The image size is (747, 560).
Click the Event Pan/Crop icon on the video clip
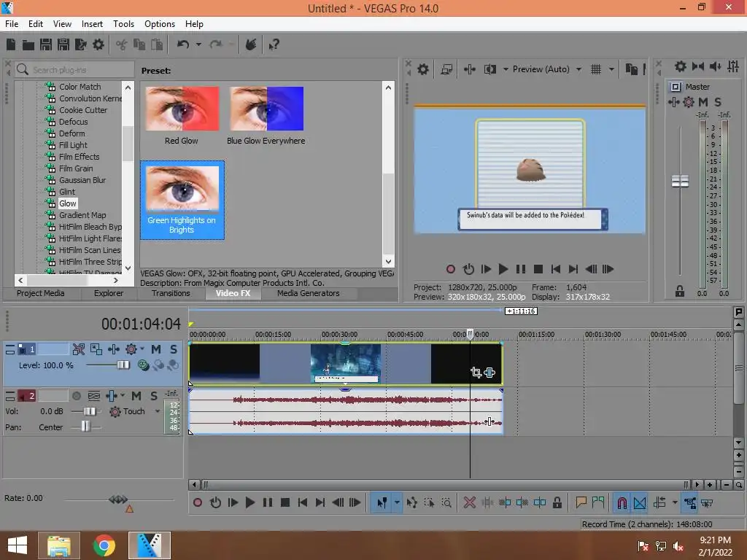click(x=476, y=373)
